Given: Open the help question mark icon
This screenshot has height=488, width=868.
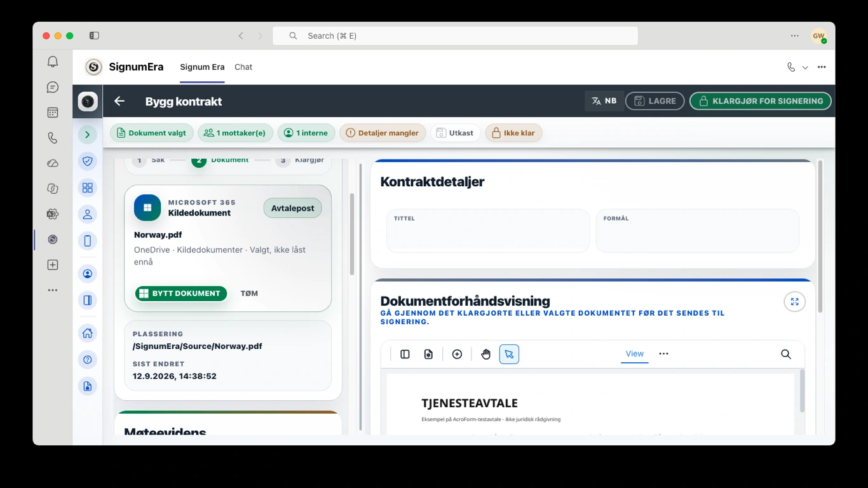Looking at the screenshot, I should [88, 360].
